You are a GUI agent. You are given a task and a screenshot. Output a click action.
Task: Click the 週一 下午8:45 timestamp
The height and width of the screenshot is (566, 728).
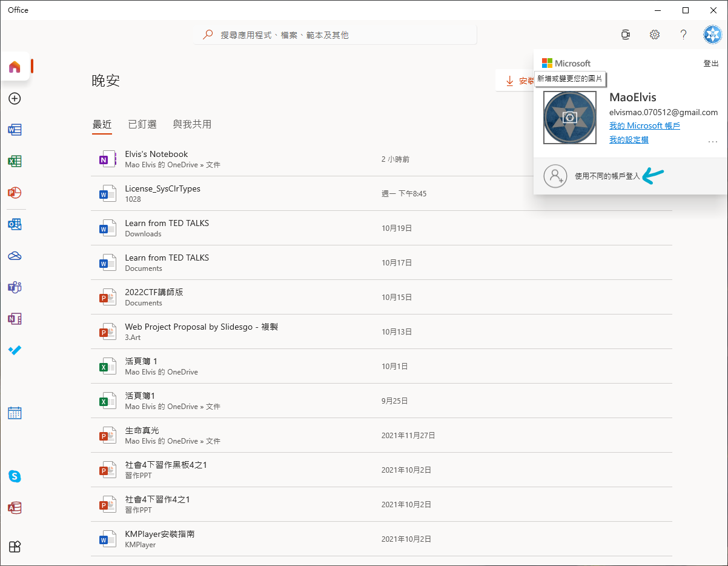pyautogui.click(x=404, y=193)
